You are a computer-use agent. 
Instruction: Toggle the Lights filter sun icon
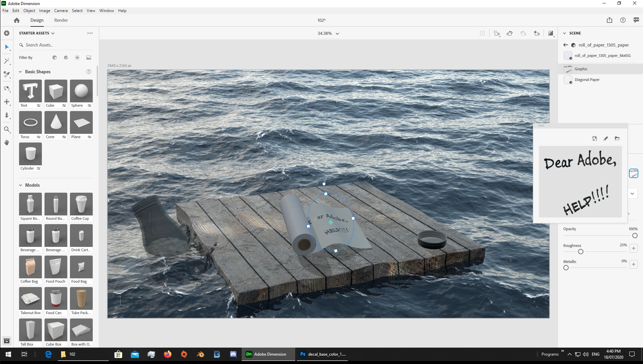pyautogui.click(x=77, y=58)
